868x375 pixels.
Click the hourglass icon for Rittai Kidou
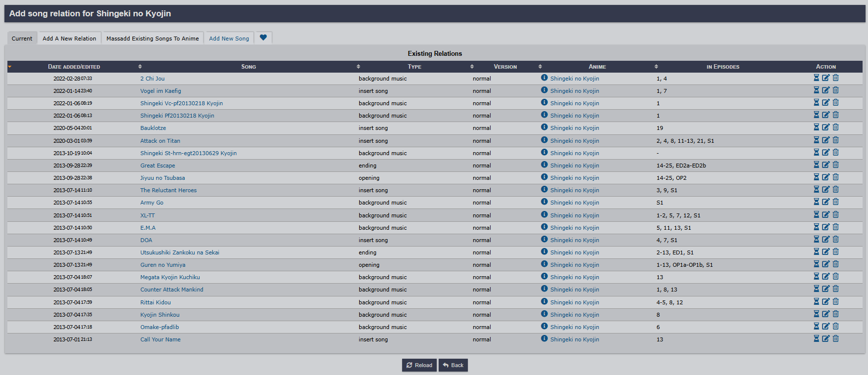pos(816,302)
